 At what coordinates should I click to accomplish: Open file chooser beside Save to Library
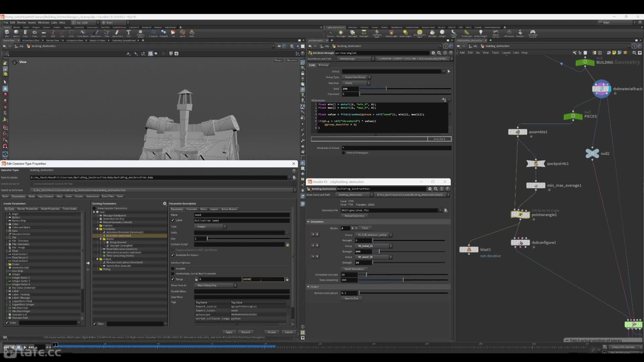[294, 178]
